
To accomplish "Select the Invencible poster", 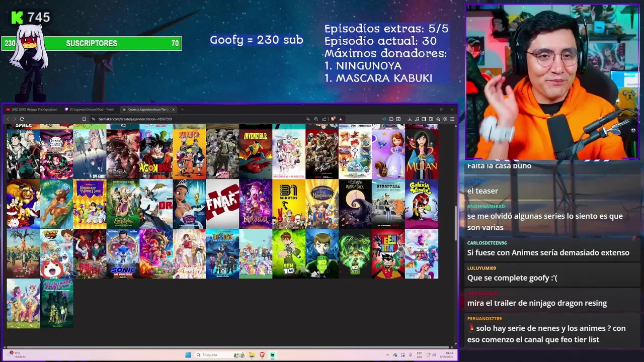I will (256, 153).
